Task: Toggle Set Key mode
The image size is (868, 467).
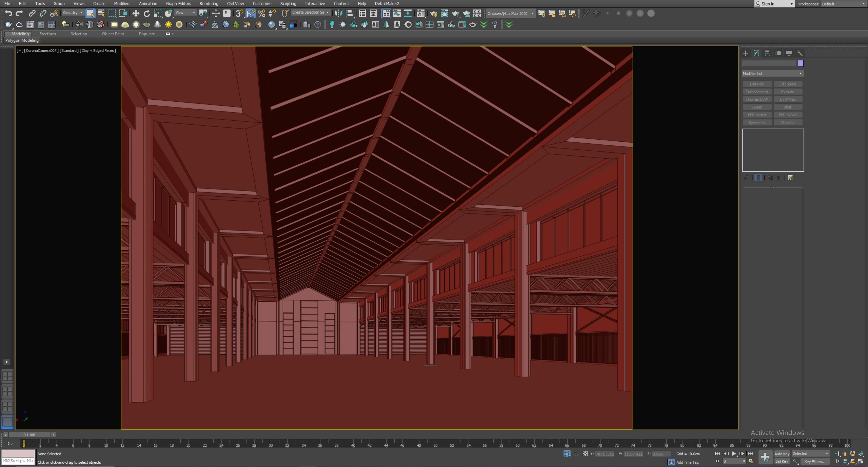Action: (782, 462)
